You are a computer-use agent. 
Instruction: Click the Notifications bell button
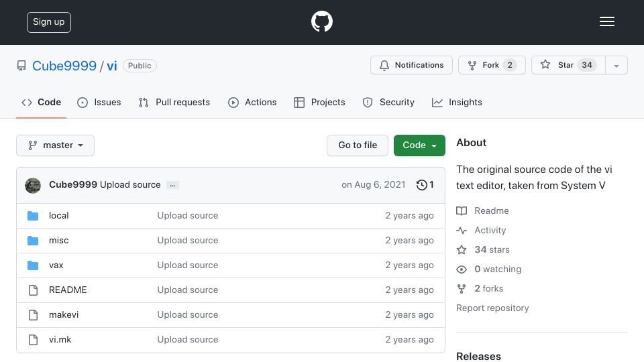(x=411, y=65)
